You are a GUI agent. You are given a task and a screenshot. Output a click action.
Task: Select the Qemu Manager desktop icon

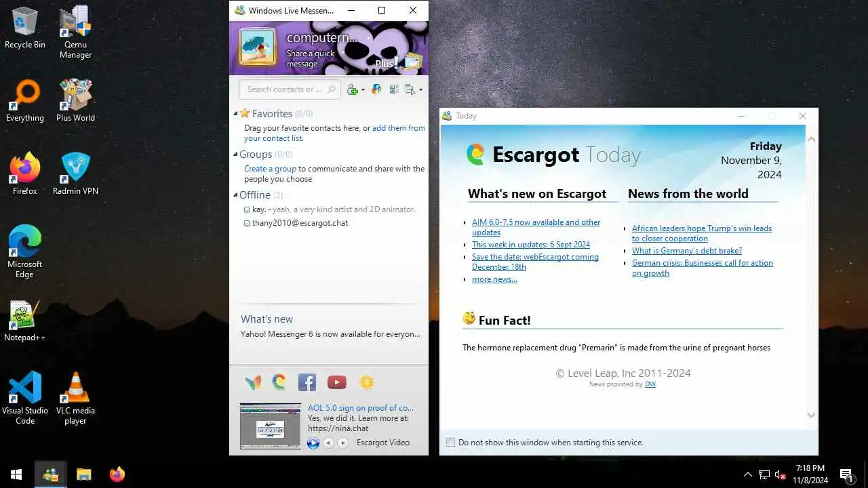pyautogui.click(x=75, y=32)
